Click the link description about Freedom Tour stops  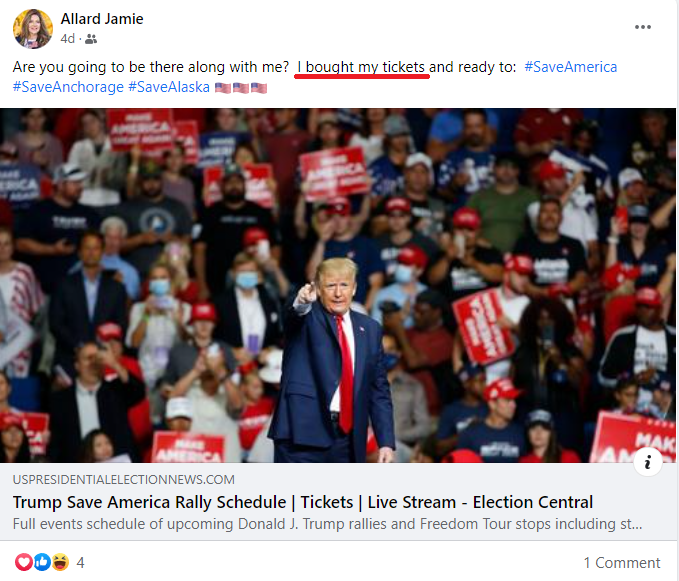[x=327, y=524]
